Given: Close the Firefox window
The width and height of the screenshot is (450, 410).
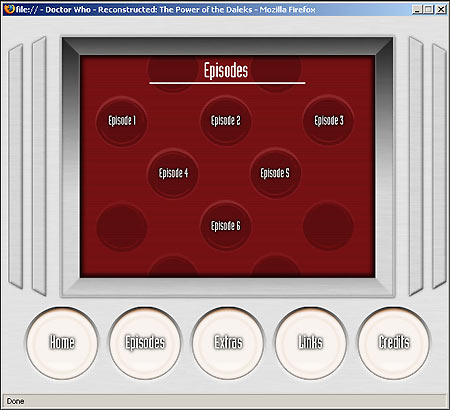Looking at the screenshot, I should click(x=441, y=9).
